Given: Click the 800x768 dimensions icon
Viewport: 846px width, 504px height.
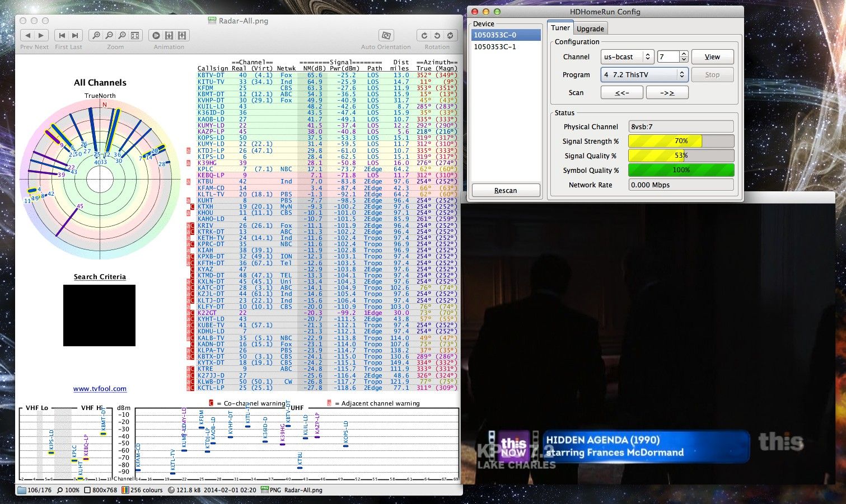Looking at the screenshot, I should tap(87, 490).
